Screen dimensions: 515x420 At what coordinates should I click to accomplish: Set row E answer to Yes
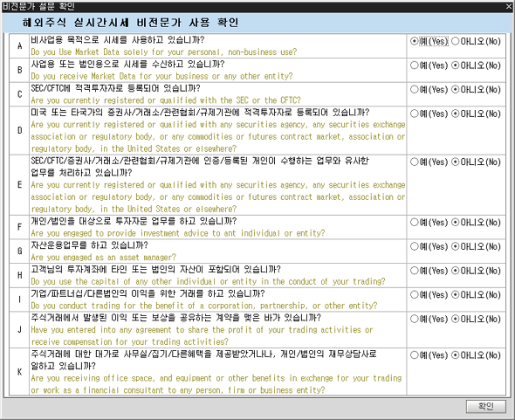(429, 162)
